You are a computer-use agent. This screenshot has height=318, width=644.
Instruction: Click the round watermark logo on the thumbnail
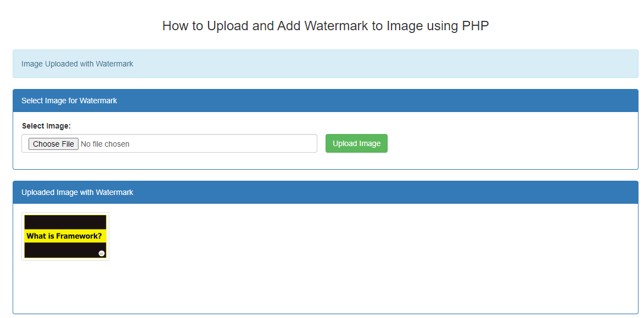[x=102, y=253]
